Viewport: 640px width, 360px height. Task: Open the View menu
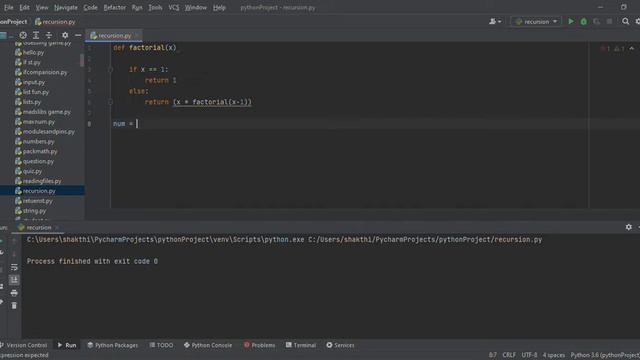(x=42, y=7)
